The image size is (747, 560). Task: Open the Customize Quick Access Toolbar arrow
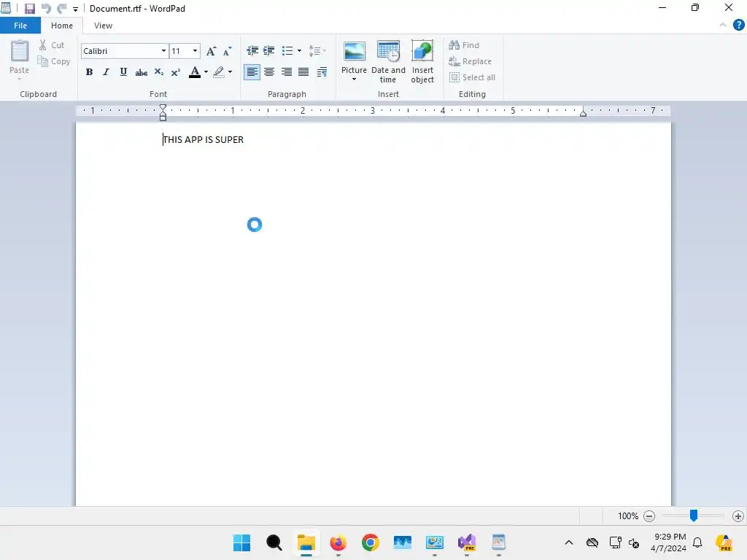pos(75,9)
